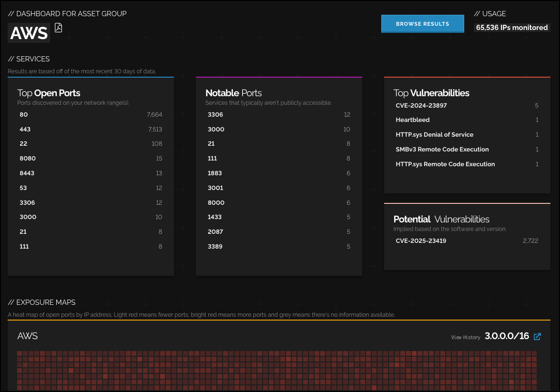The image size is (560, 392).
Task: Select port 2087 under Notable Ports
Action: [215, 232]
